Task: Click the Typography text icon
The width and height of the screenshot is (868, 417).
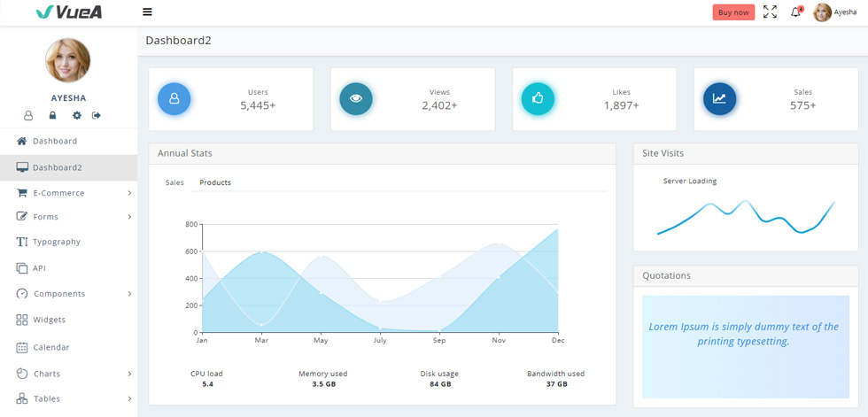Action: coord(21,242)
